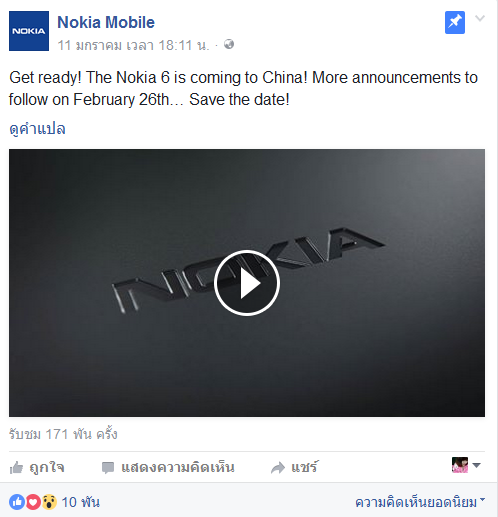498x517 pixels.
Task: Toggle the blue pinned post icon
Action: click(x=455, y=23)
